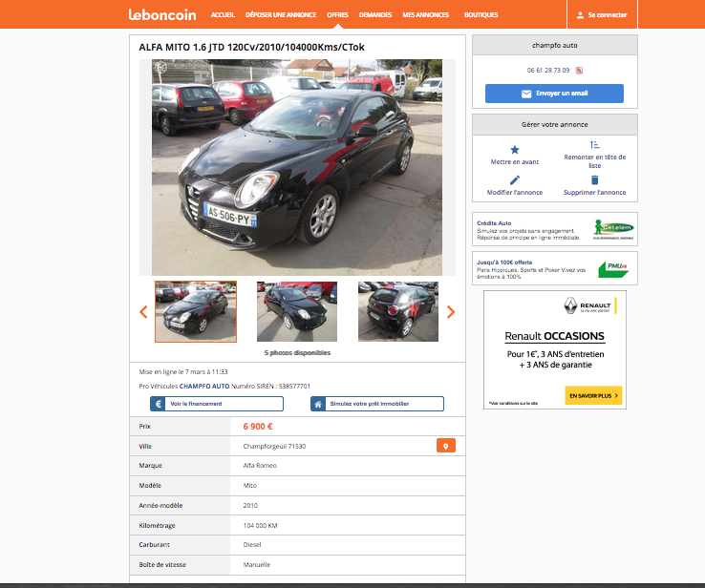
Task: Select the second thumbnail of the car
Action: tap(297, 312)
